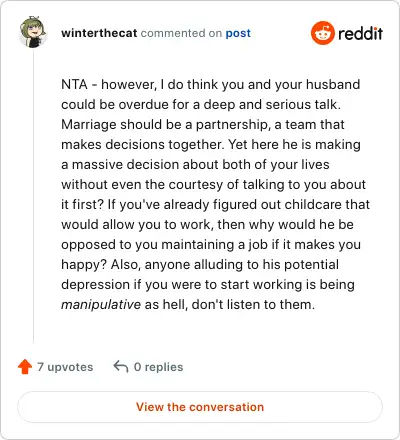Click the word "Marriage" in the comment

89,125
